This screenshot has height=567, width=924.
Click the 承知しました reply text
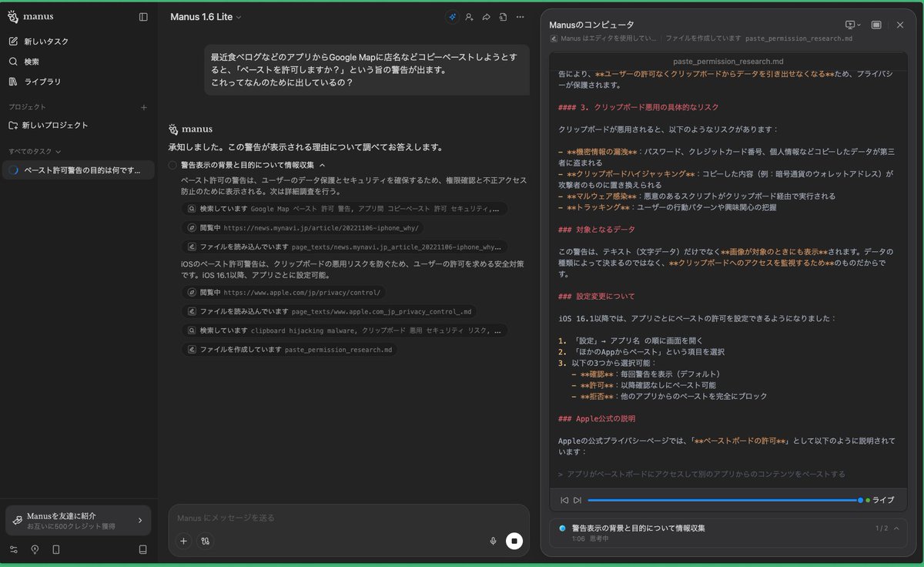pos(306,146)
